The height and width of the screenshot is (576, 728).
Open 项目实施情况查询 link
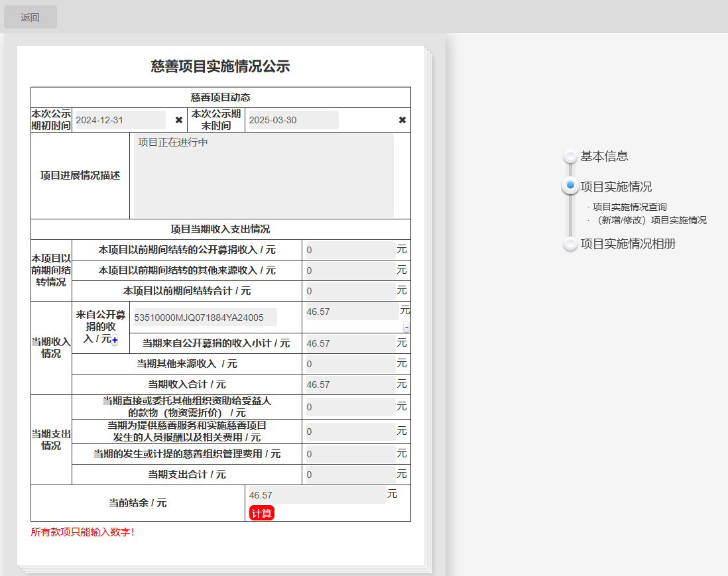point(629,207)
